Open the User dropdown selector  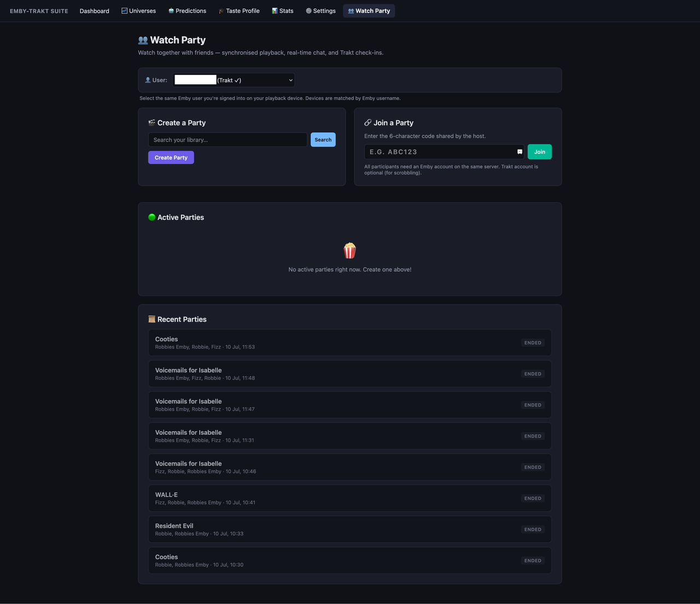(234, 80)
